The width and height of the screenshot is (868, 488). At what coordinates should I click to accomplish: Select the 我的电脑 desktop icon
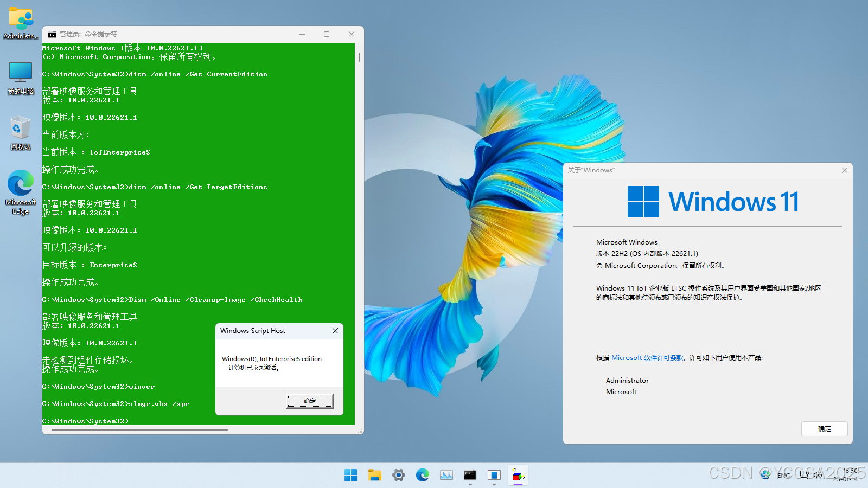coord(21,79)
